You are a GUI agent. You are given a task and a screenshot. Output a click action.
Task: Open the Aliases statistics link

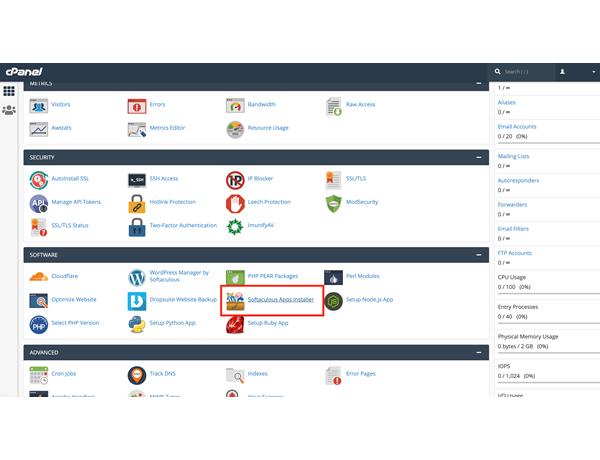point(507,102)
